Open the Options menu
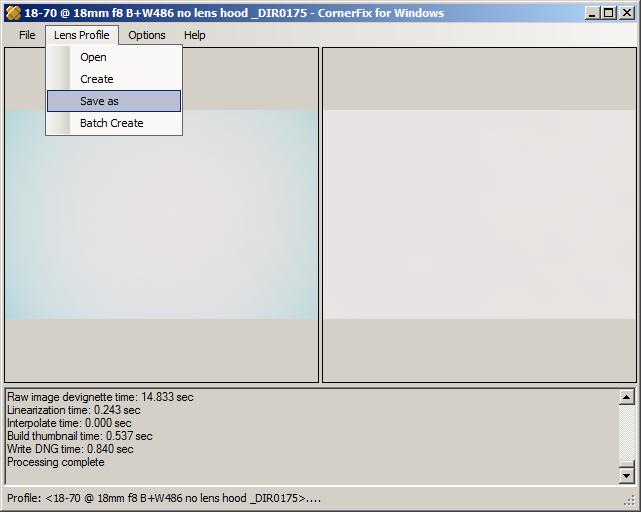641x512 pixels. (x=147, y=35)
